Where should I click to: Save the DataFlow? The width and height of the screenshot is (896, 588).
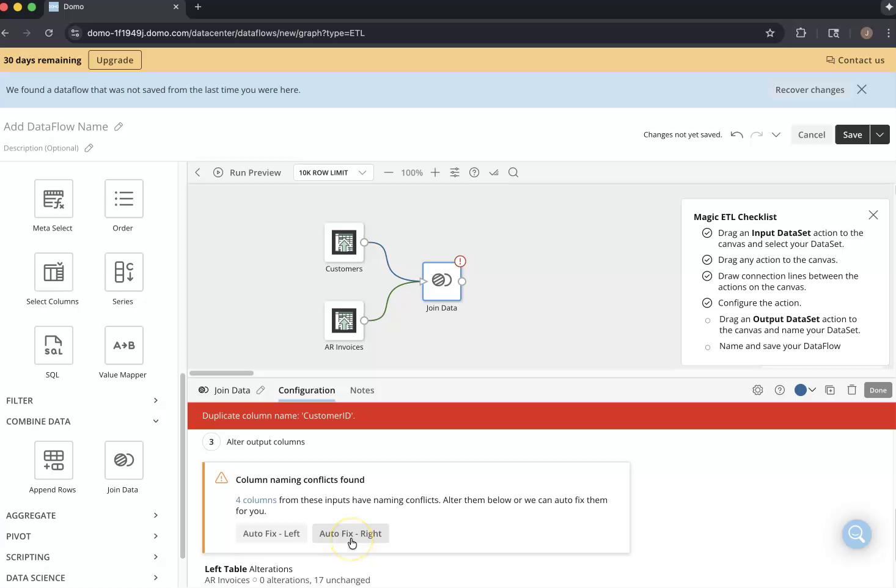click(x=853, y=134)
